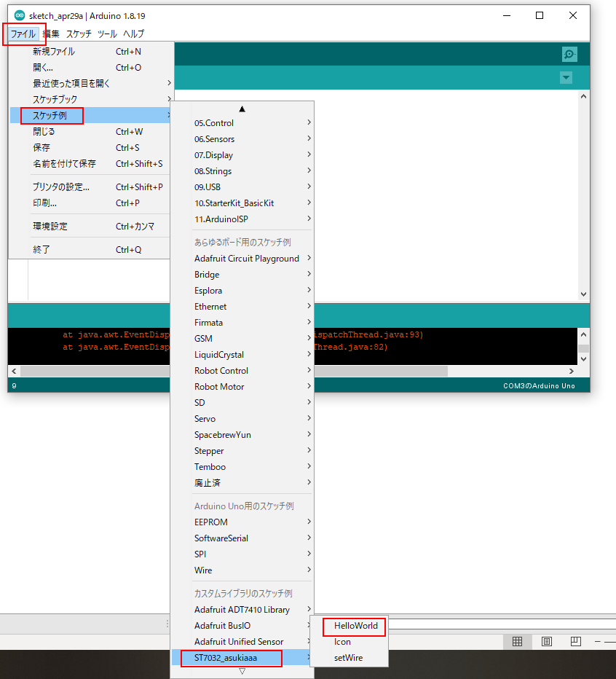Select the Icon example sketch

pyautogui.click(x=342, y=642)
